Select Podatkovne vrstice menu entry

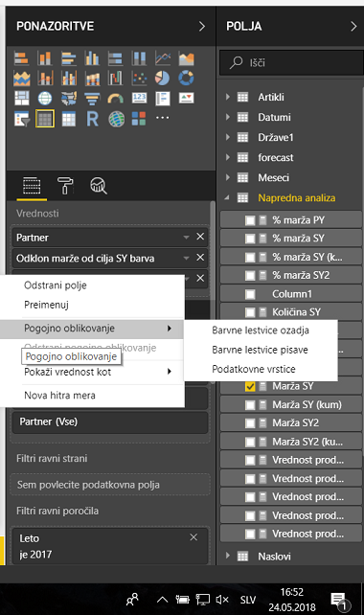[x=254, y=369]
